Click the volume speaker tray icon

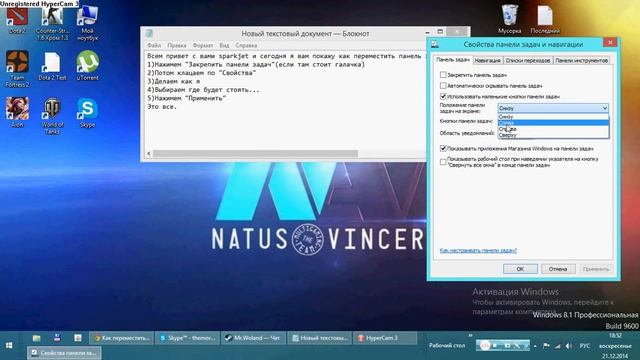569,346
